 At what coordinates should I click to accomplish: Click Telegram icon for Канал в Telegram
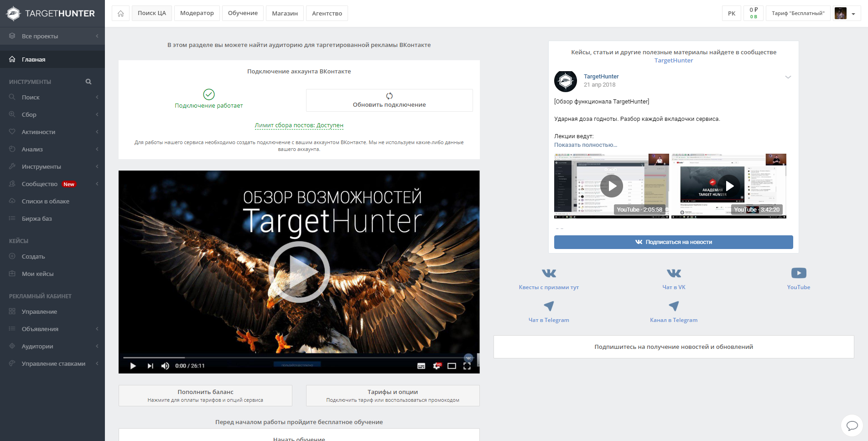click(x=674, y=306)
